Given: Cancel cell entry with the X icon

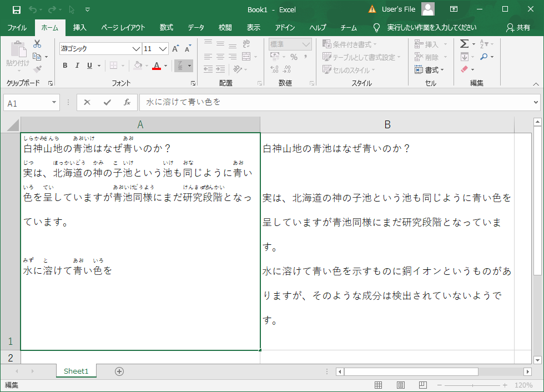Looking at the screenshot, I should tap(87, 102).
